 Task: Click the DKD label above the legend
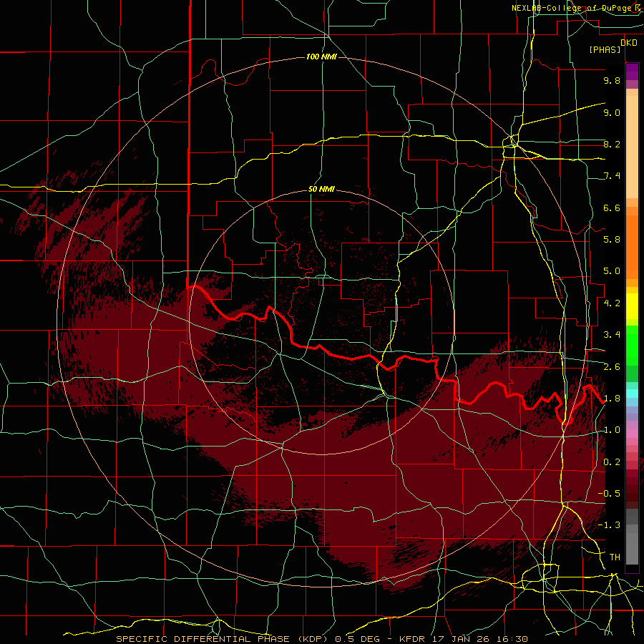tap(629, 43)
